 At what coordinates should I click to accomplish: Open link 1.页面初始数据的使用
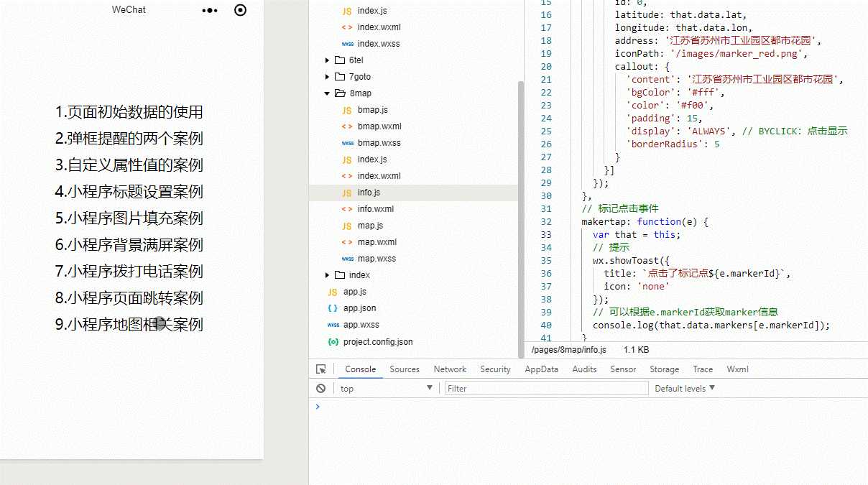(x=129, y=112)
